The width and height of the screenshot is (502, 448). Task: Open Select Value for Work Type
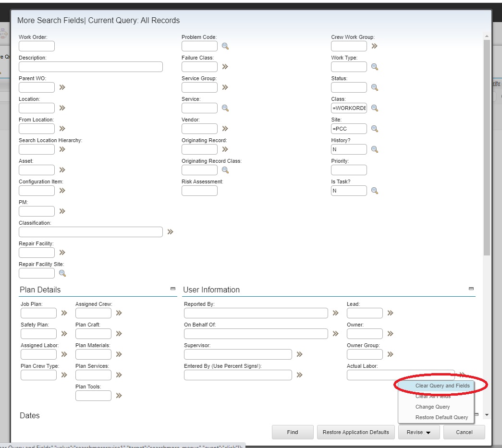click(375, 66)
